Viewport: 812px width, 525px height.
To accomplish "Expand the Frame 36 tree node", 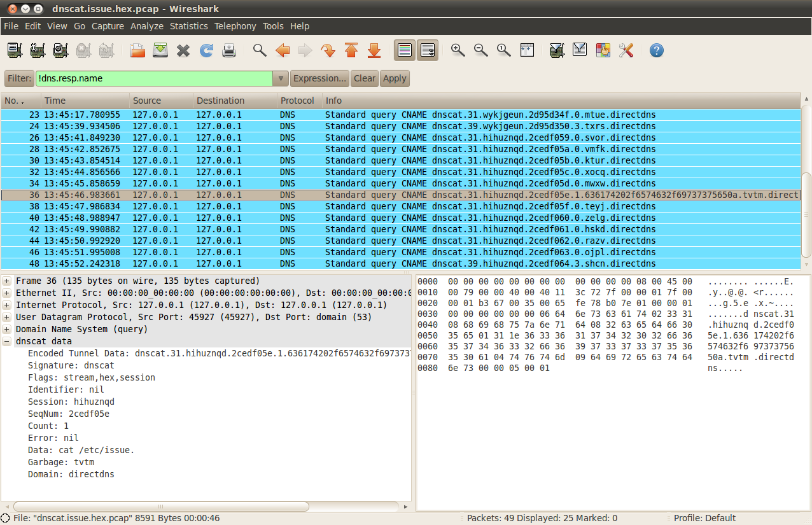I will [x=7, y=281].
